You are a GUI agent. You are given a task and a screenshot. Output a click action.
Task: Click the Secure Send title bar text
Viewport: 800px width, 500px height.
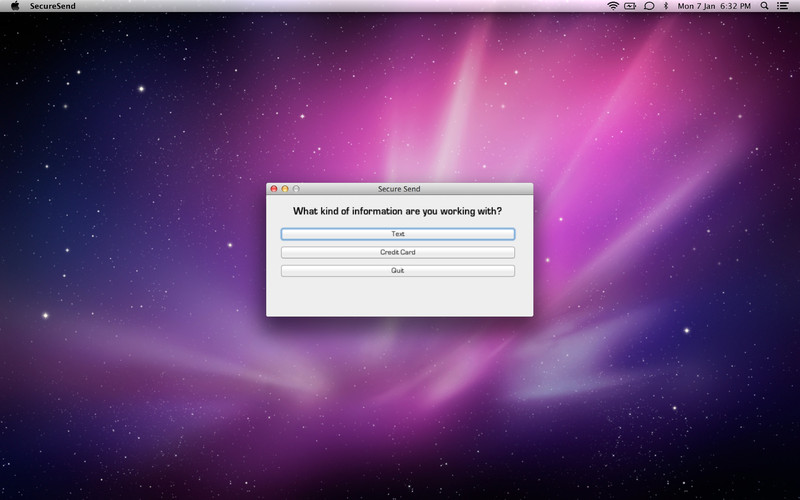[399, 189]
